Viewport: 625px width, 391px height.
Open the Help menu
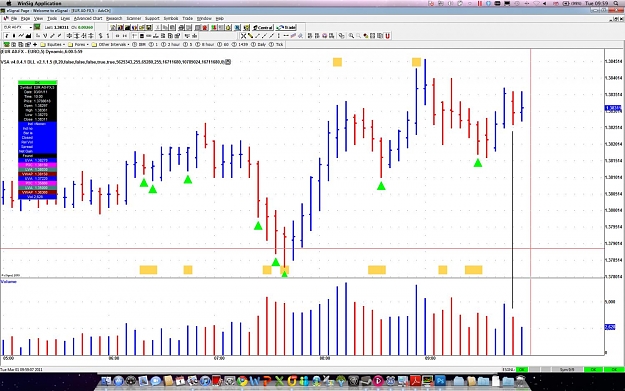point(220,18)
